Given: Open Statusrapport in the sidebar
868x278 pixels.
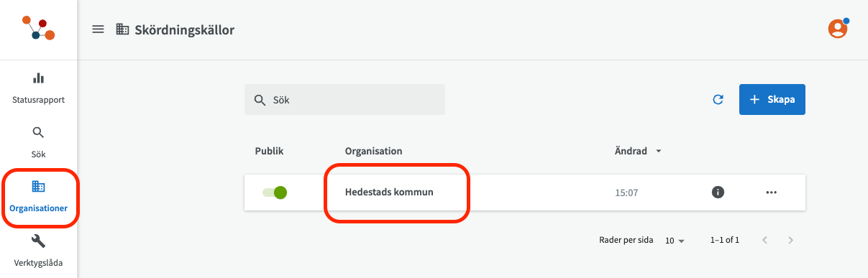Looking at the screenshot, I should point(39,88).
